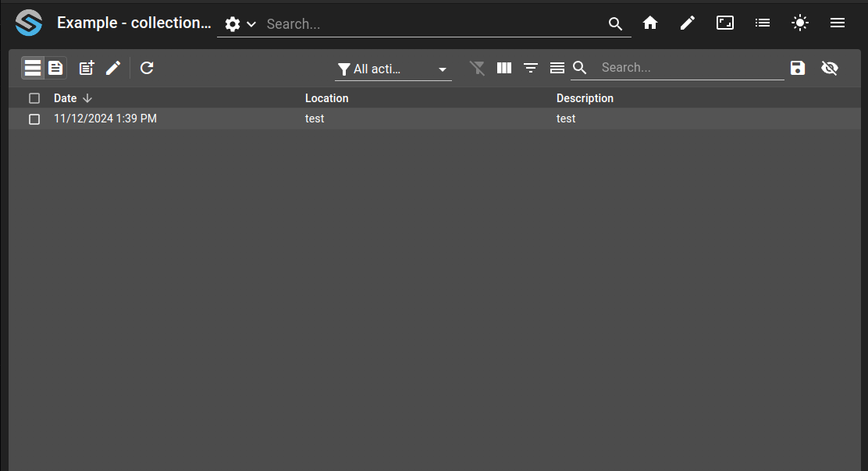Click the 'Example - collection...' page title

pos(134,23)
